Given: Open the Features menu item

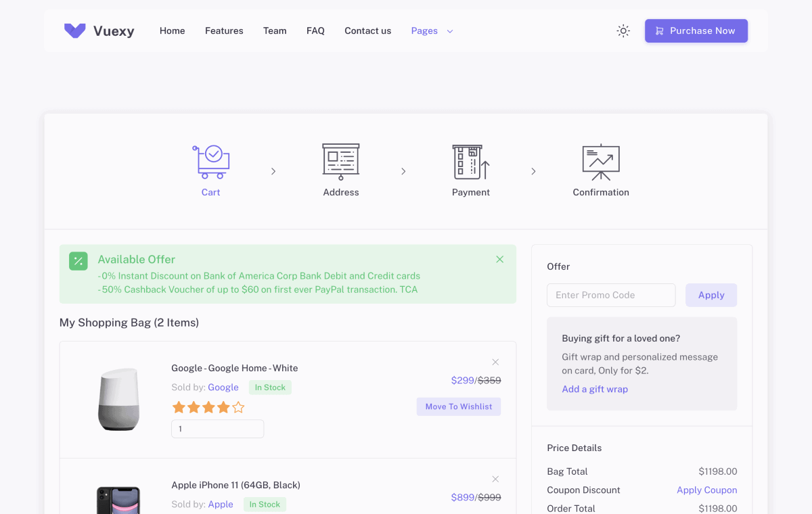Looking at the screenshot, I should point(224,30).
